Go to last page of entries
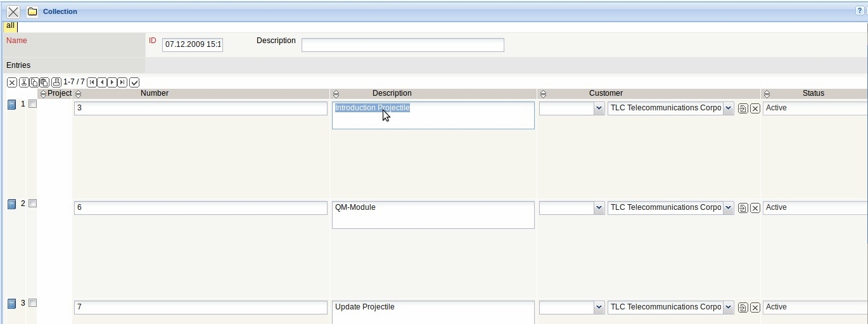868x324 pixels. coord(122,82)
